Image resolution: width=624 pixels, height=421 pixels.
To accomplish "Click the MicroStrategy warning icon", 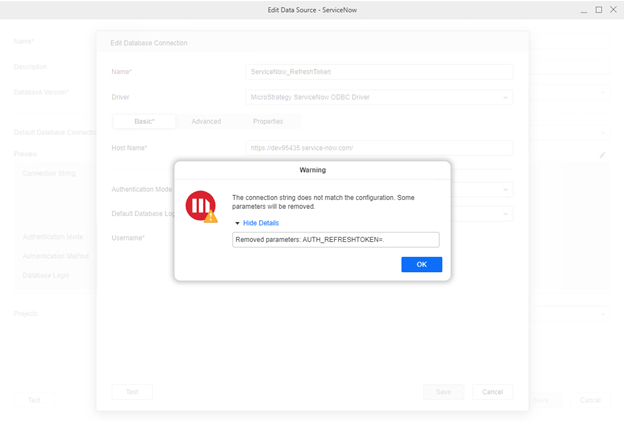I will (201, 206).
